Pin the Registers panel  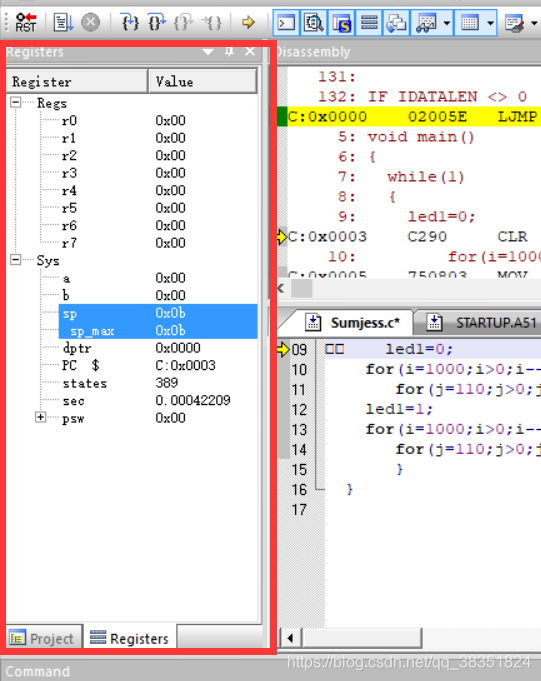229,52
